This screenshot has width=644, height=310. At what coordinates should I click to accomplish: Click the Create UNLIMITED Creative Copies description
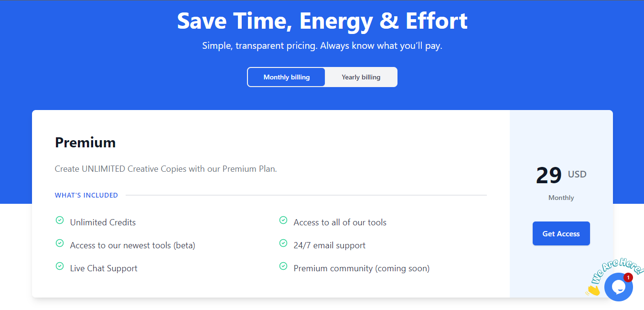click(x=166, y=169)
